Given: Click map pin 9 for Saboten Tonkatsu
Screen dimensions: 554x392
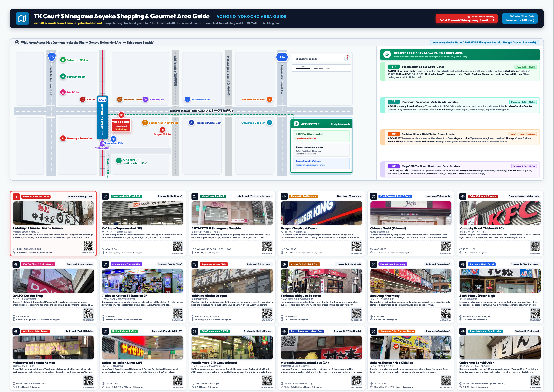Looking at the screenshot, I should pyautogui.click(x=120, y=99).
